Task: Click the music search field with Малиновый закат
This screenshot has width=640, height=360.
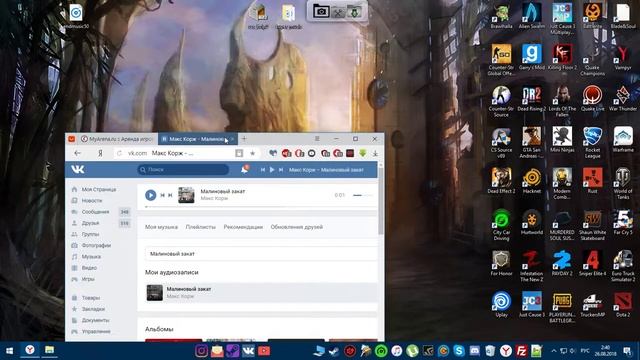Action: 261,253
